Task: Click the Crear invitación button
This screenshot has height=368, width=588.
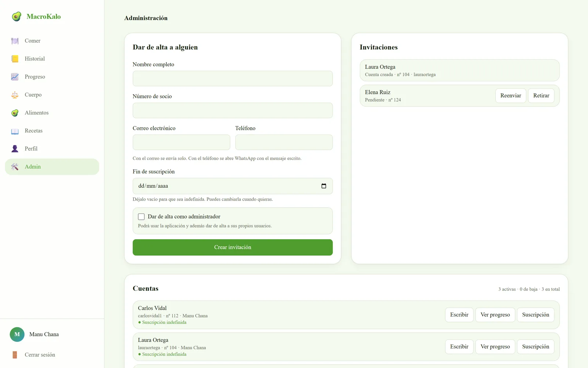Action: tap(233, 247)
